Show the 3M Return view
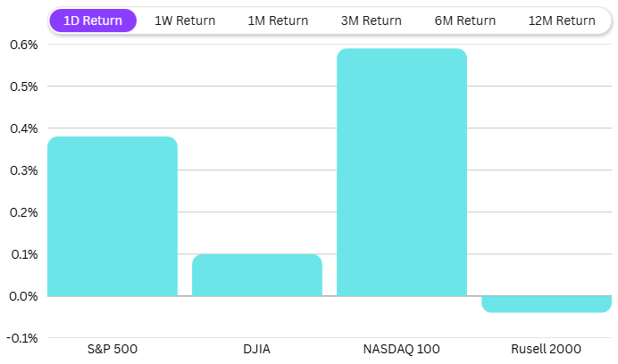 371,21
